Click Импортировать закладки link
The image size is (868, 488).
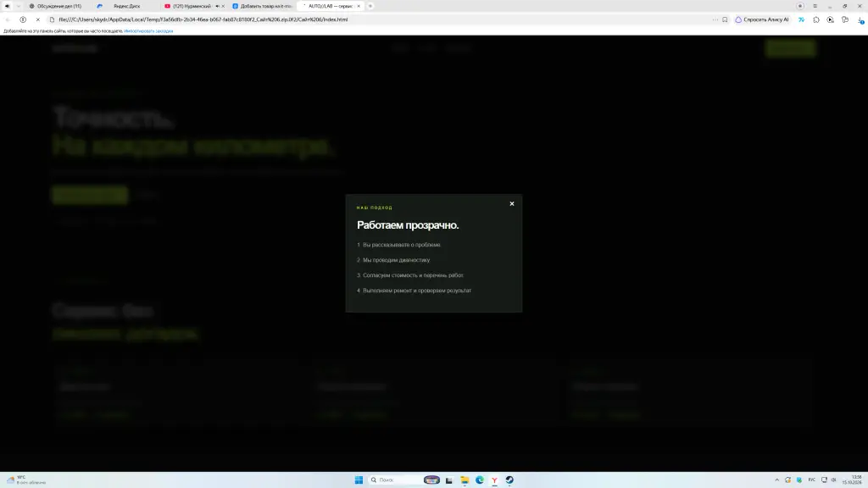[x=148, y=31]
